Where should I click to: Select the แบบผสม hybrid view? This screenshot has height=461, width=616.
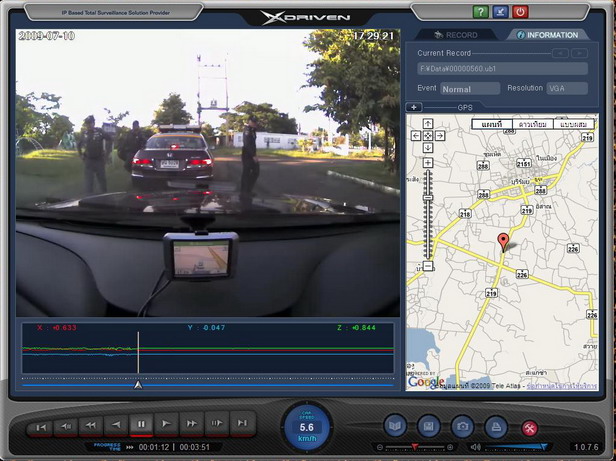coord(574,125)
